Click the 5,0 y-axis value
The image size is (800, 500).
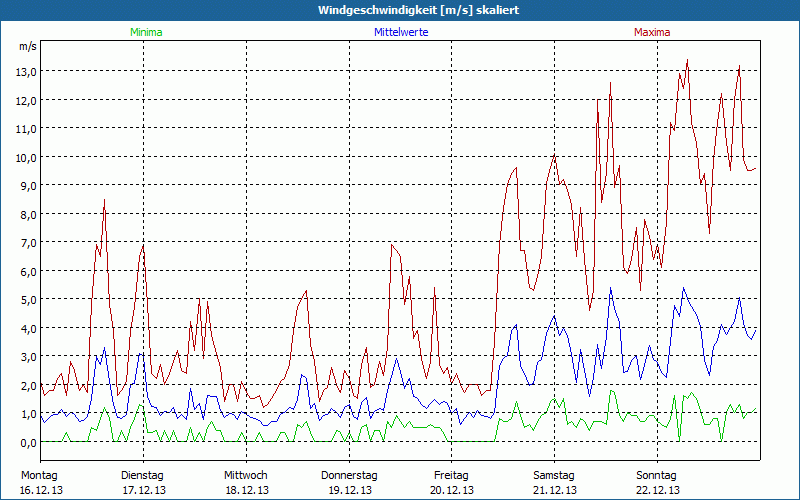(26, 300)
